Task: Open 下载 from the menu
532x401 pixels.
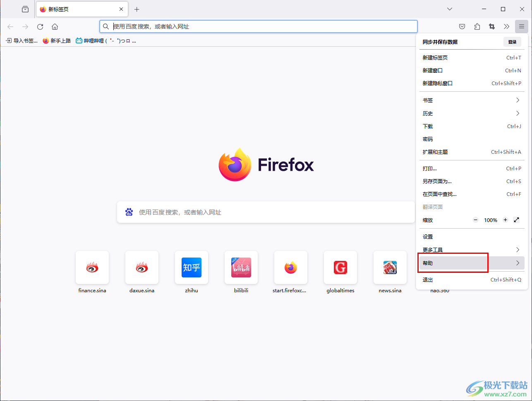Action: [x=472, y=126]
